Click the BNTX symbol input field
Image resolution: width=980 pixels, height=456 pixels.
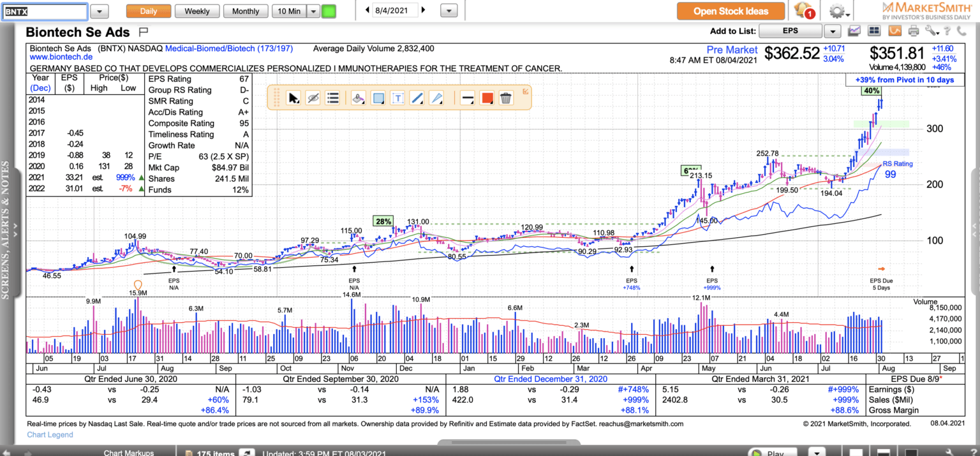[45, 11]
